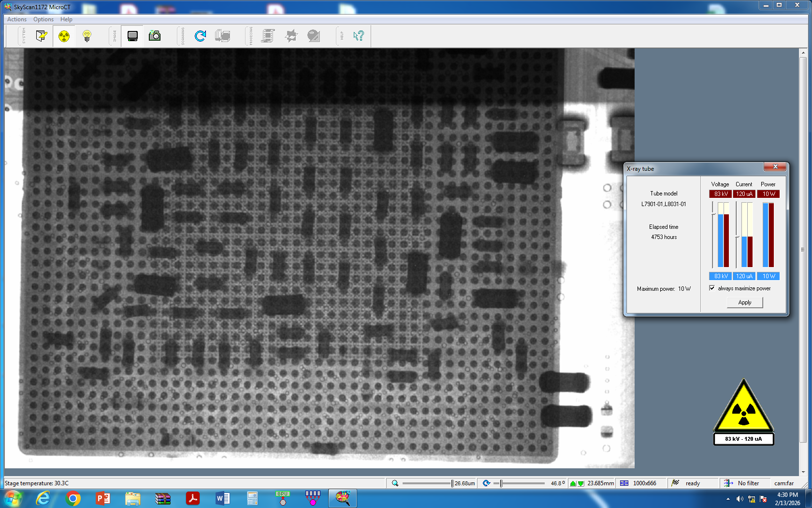Image resolution: width=812 pixels, height=508 pixels.
Task: Open the Options menu
Action: (x=43, y=19)
